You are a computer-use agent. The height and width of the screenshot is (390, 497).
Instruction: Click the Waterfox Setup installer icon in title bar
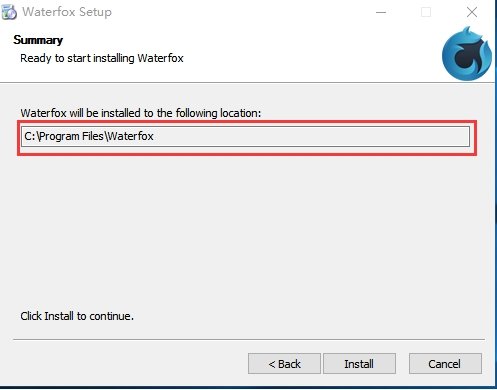click(9, 12)
